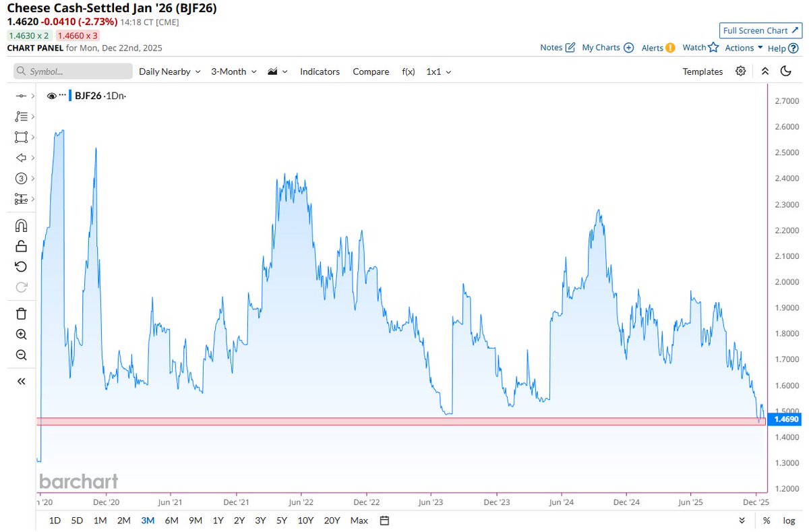Screen dimensions: 809x532
Task: Click the grayed redo arrow
Action: pyautogui.click(x=21, y=287)
